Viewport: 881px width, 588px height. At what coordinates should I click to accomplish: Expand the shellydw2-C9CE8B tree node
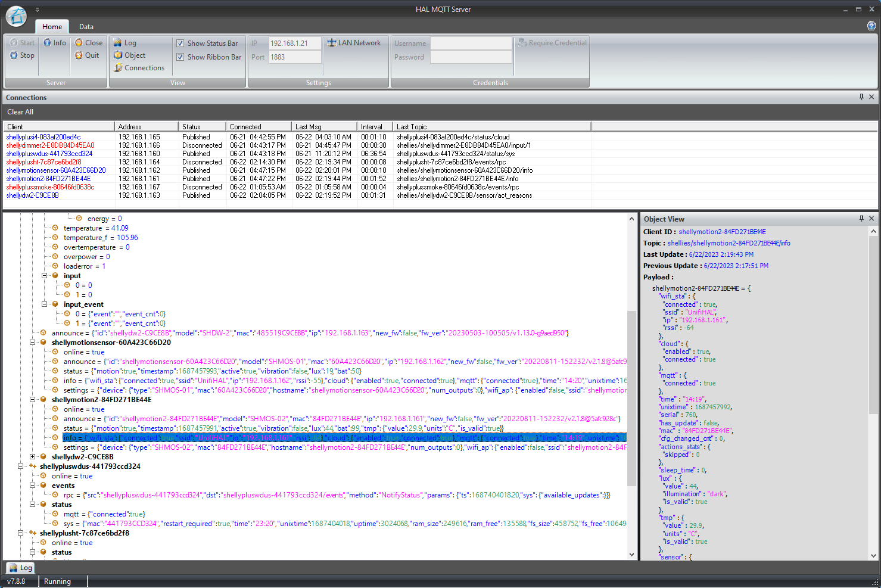click(x=33, y=457)
